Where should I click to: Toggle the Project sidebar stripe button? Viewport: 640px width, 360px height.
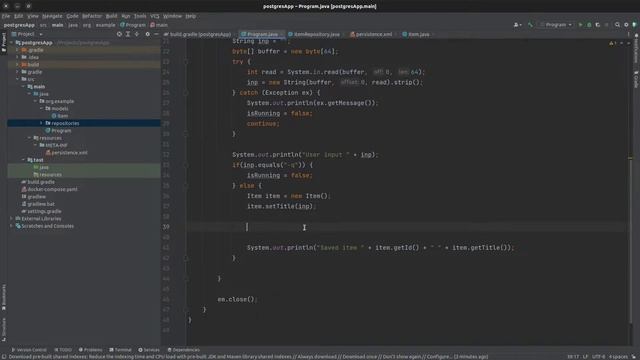tap(4, 42)
